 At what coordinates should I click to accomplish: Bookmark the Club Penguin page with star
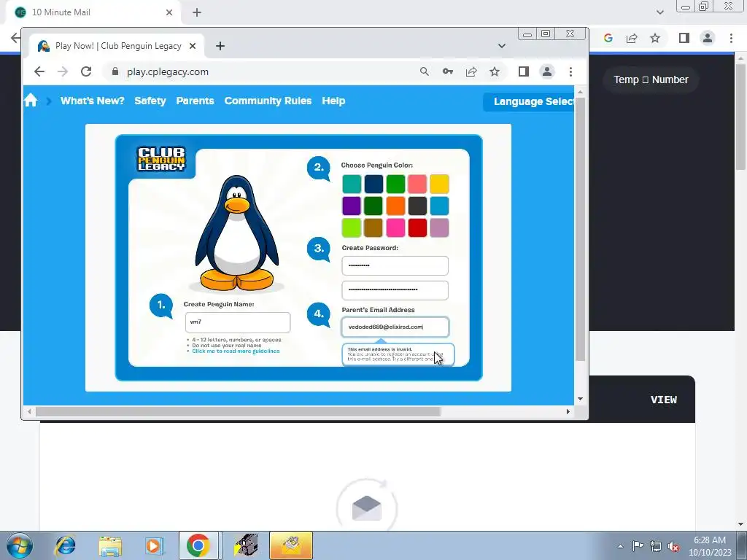click(495, 71)
